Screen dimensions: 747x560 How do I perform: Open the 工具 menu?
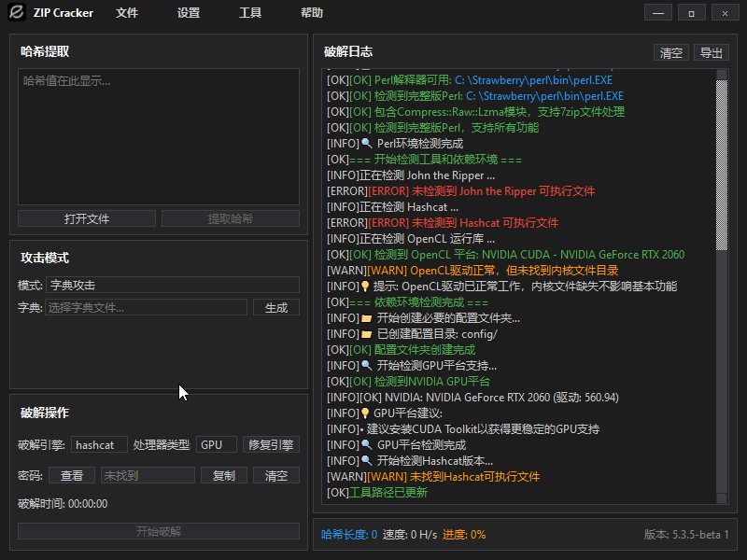[x=249, y=12]
